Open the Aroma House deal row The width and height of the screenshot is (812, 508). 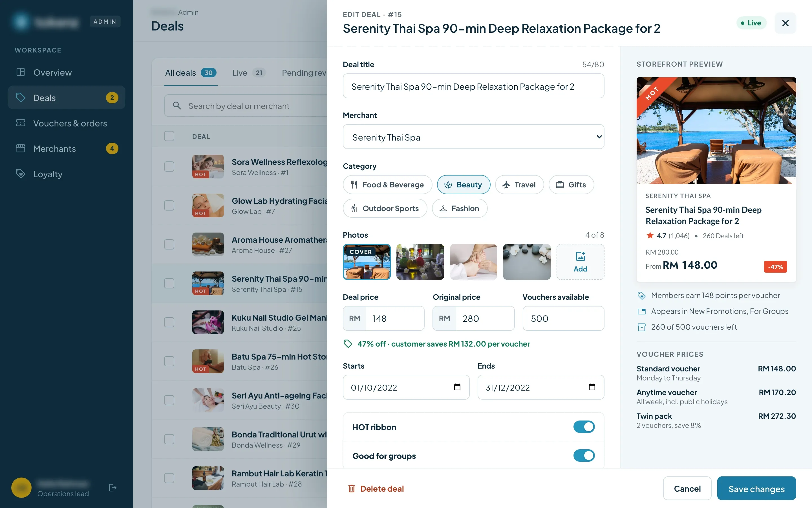(x=240, y=244)
